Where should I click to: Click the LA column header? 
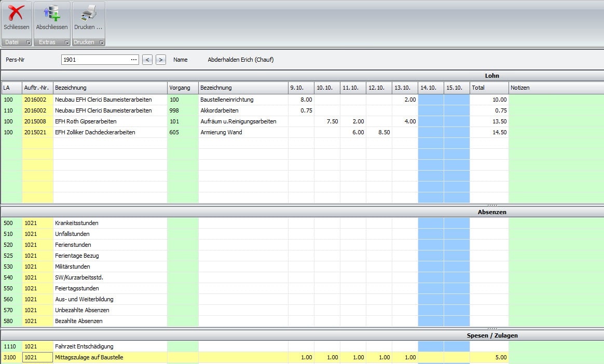coord(11,88)
